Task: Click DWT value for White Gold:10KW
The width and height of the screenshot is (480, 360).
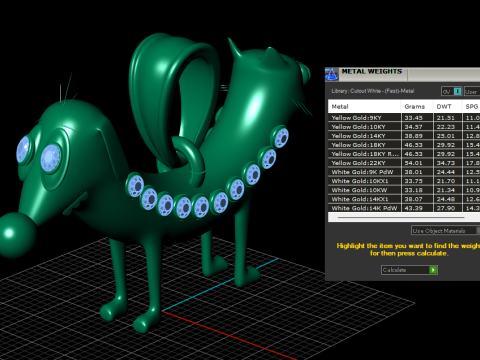Action: pos(446,190)
